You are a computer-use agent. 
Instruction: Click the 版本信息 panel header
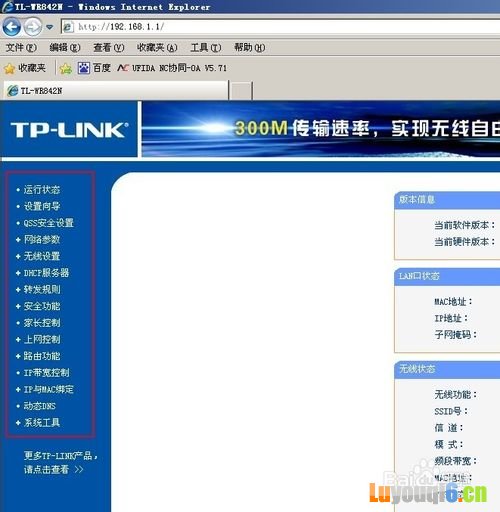pos(447,200)
